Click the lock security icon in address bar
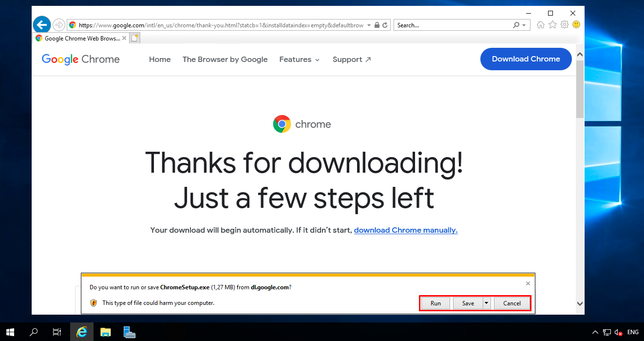644x341 pixels. (x=377, y=25)
